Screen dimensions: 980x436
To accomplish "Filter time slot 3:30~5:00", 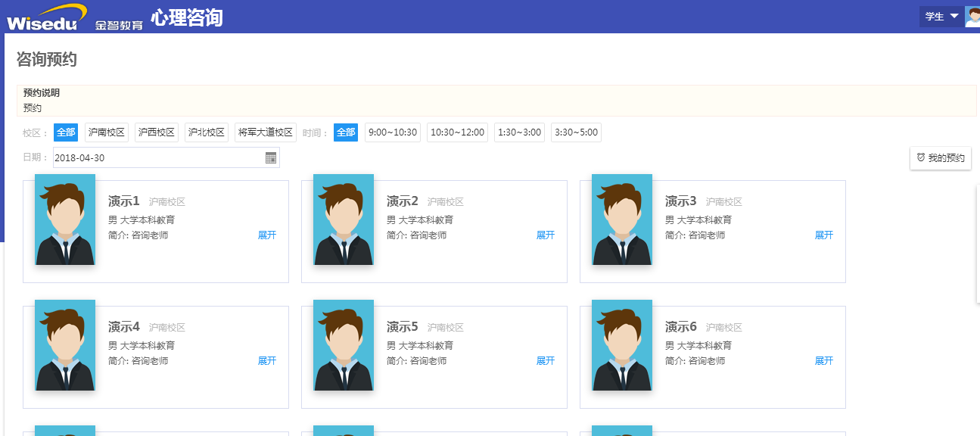I will (577, 132).
